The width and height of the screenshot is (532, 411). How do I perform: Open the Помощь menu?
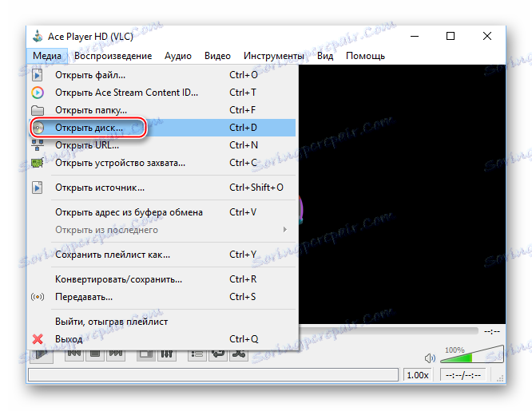[365, 56]
